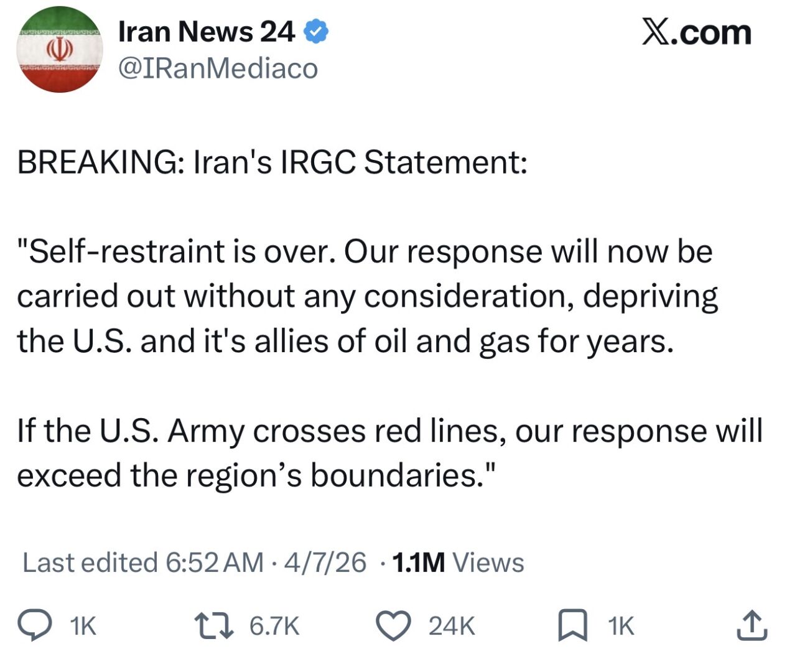787x672 pixels.
Task: Open the share menu with the upload icon
Action: (x=752, y=625)
